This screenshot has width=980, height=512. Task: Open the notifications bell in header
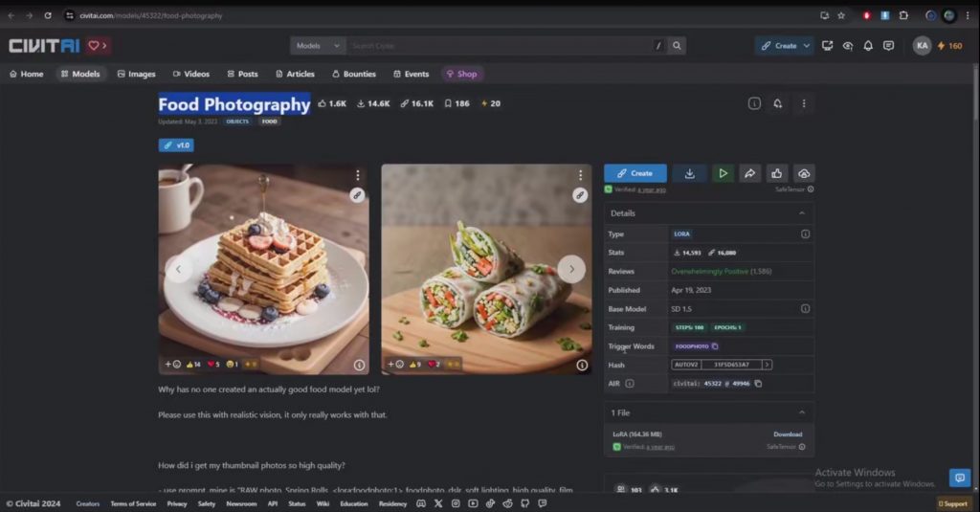(868, 46)
